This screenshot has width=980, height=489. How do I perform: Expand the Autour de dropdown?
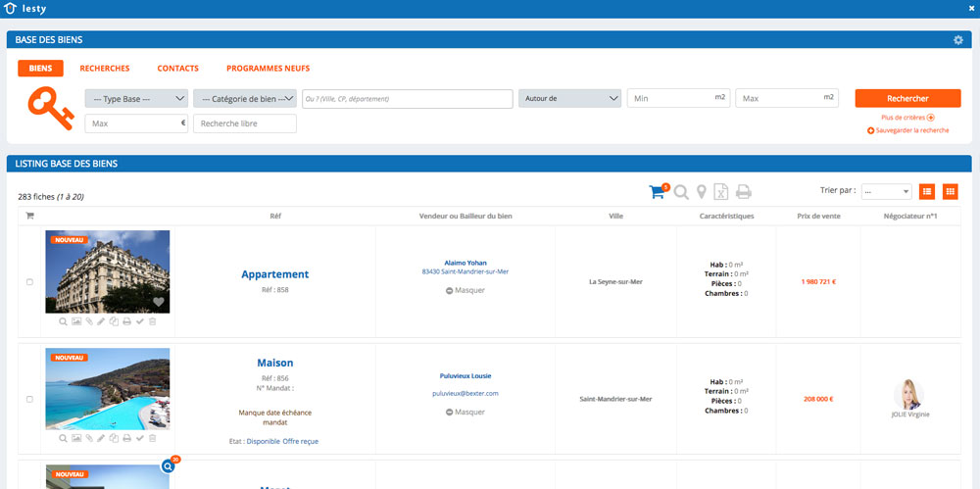click(570, 98)
